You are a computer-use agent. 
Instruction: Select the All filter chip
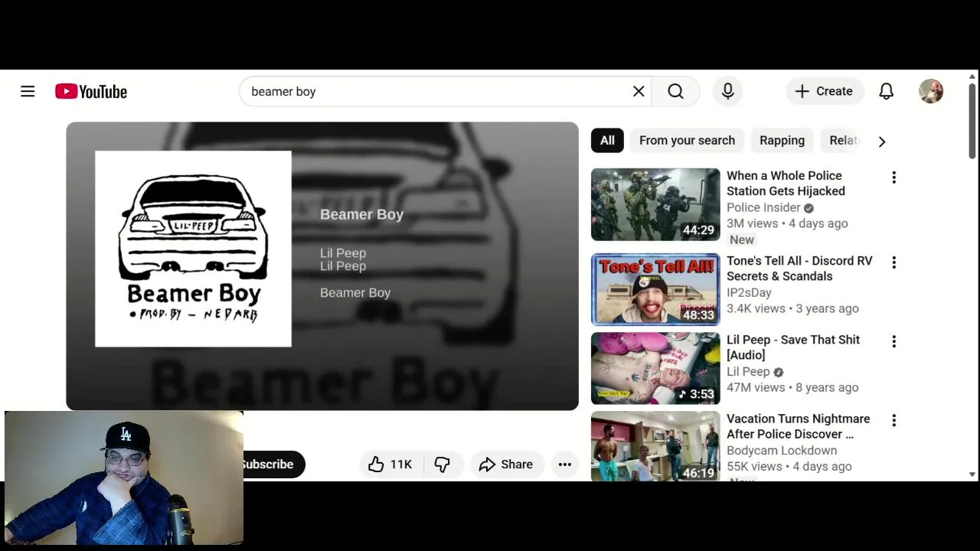(607, 140)
